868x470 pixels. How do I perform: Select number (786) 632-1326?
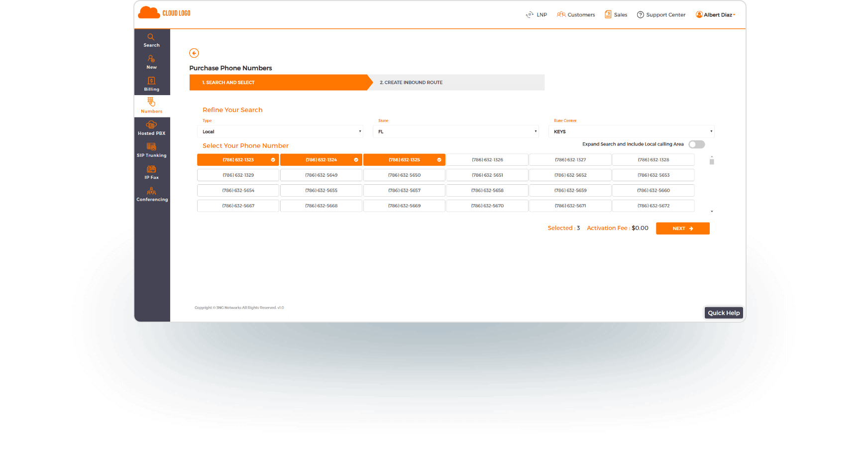(487, 160)
